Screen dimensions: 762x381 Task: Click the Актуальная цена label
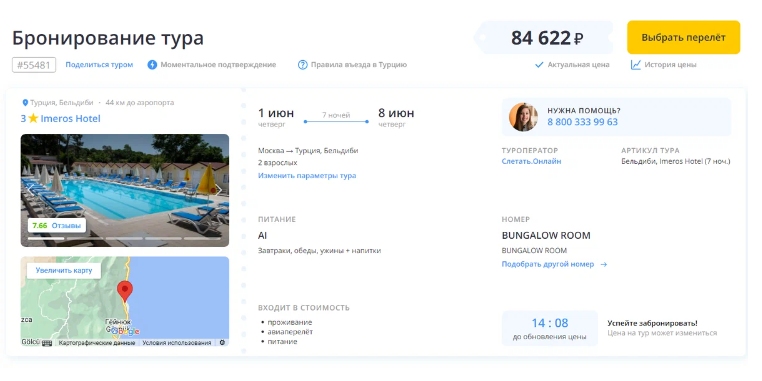578,65
